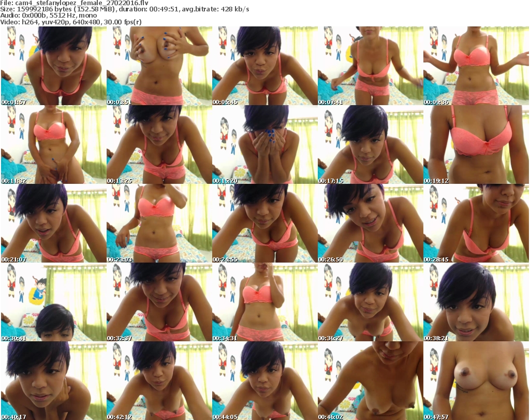Select the frame stamped 00:05:45
Image resolution: width=530 pixels, height=420 pixels.
[264, 66]
